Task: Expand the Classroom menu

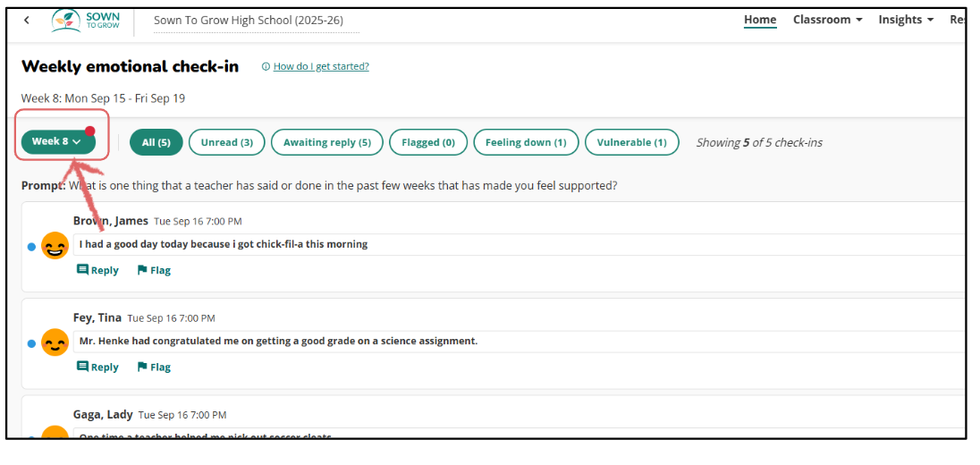Action: (x=827, y=20)
